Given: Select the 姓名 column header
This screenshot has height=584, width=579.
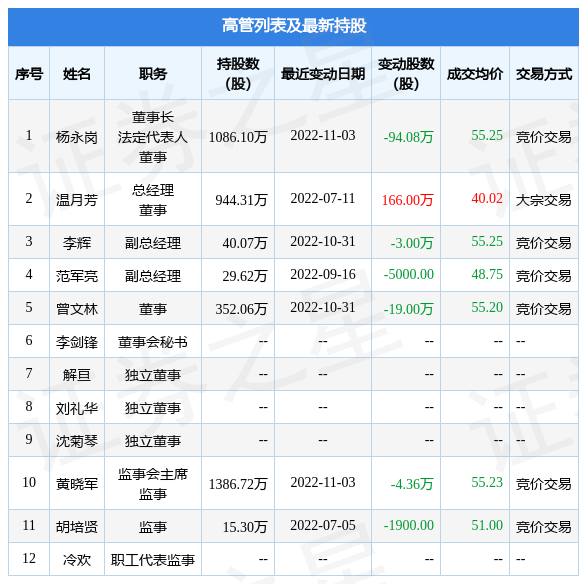Looking at the screenshot, I should (x=77, y=74).
